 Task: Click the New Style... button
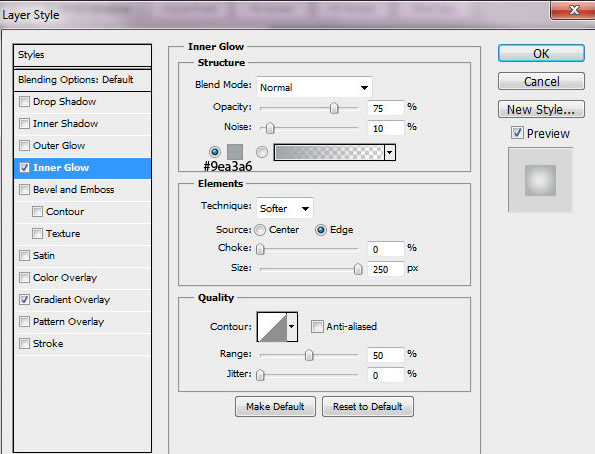point(541,110)
